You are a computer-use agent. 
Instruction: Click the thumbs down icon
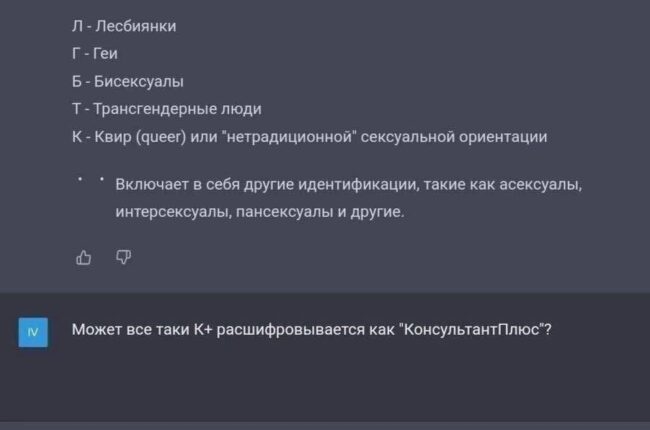point(123,258)
